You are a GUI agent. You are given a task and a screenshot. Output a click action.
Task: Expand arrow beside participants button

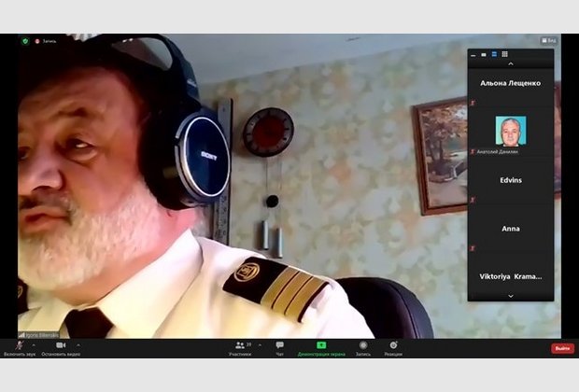[x=260, y=345]
